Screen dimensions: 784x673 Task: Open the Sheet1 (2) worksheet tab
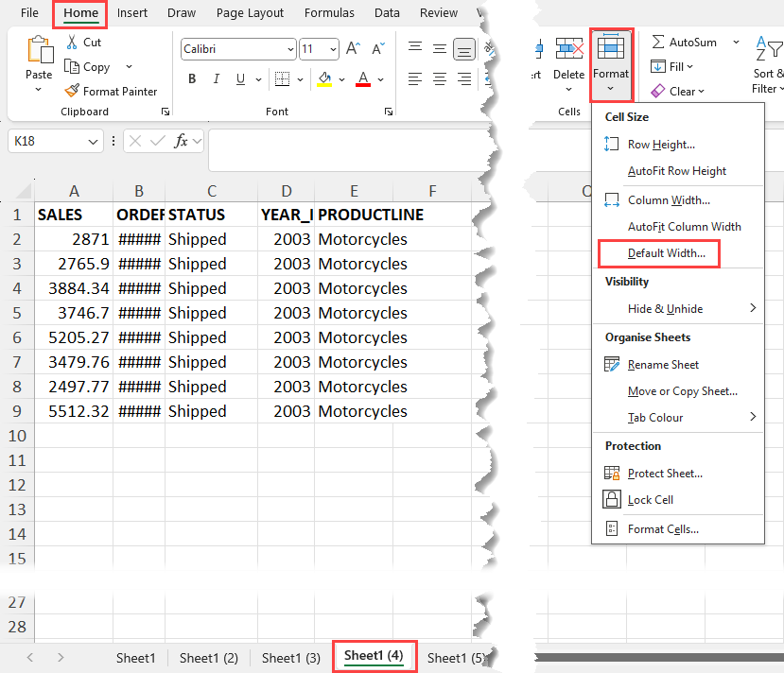coord(208,658)
